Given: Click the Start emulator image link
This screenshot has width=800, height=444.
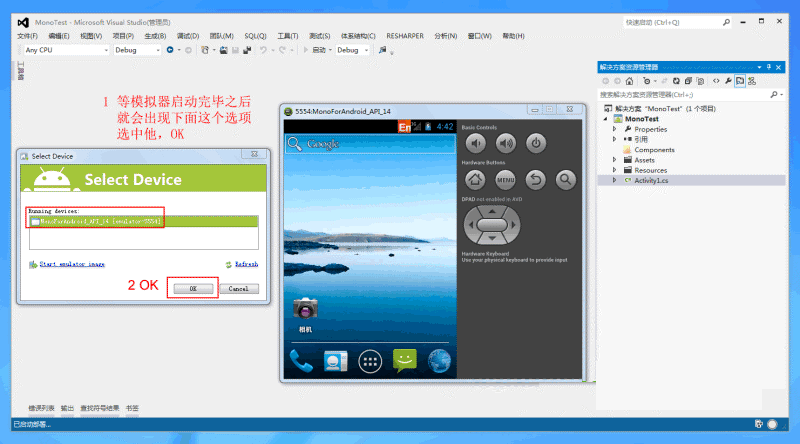Looking at the screenshot, I should pos(72,264).
